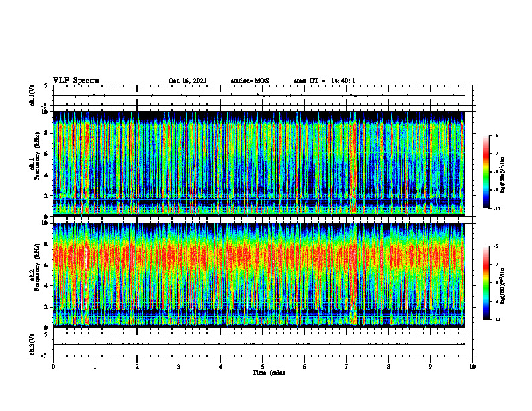The height and width of the screenshot is (411, 532).
Task: Click the "ch.1(V)" waveform axis label
Action: click(x=32, y=95)
